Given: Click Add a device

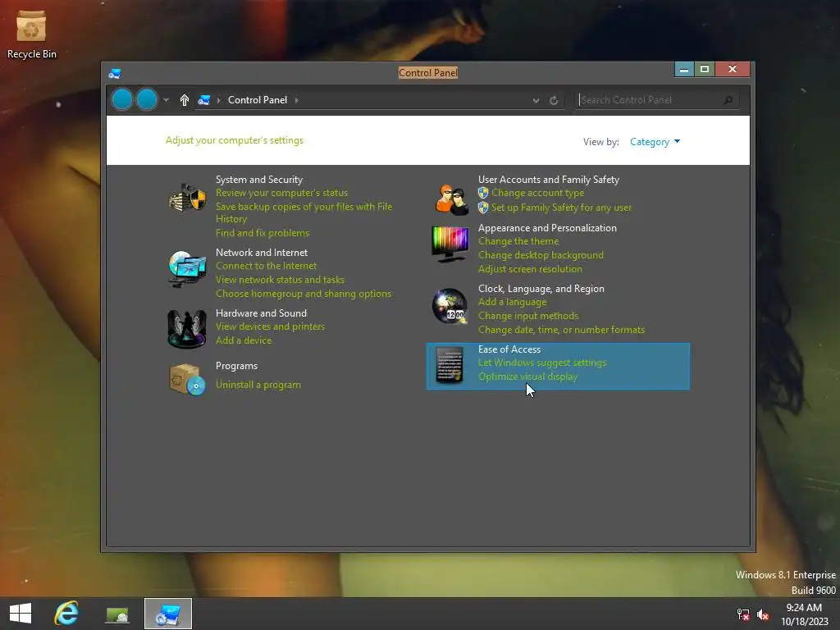Looking at the screenshot, I should click(x=243, y=340).
